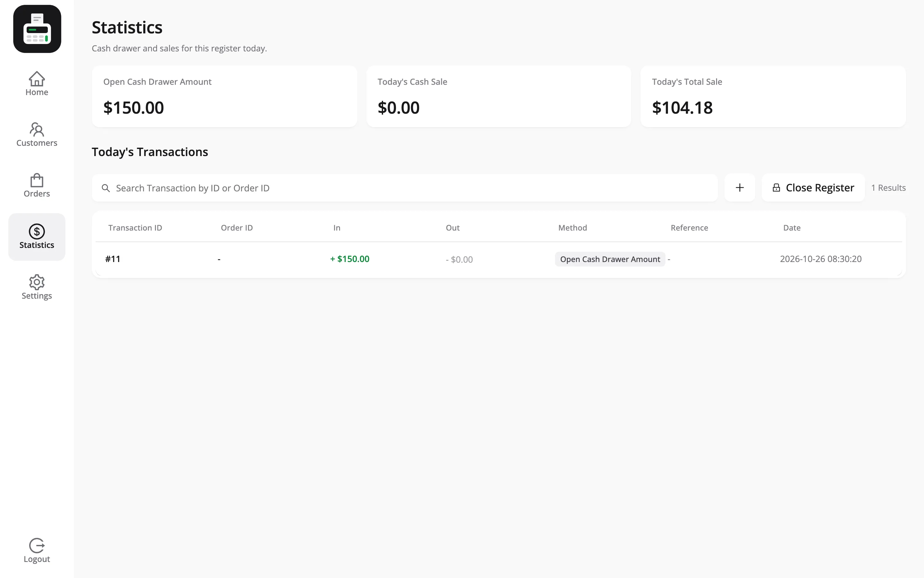924x578 pixels.
Task: Click the Today's Cash Sale $0.00 value
Action: pos(398,108)
